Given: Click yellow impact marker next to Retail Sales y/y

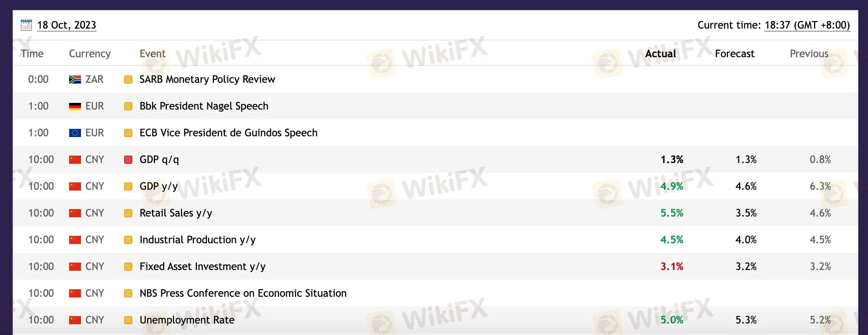Looking at the screenshot, I should [128, 213].
